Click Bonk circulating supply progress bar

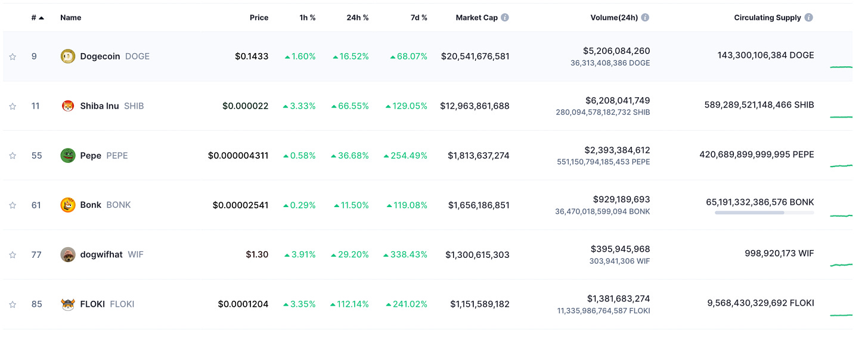tap(764, 212)
